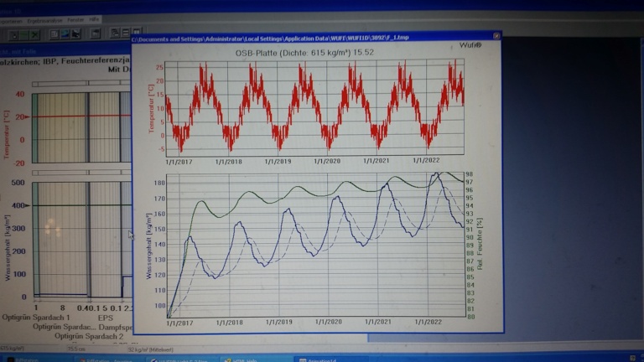Close the OSB-Platte graph window

tap(496, 36)
